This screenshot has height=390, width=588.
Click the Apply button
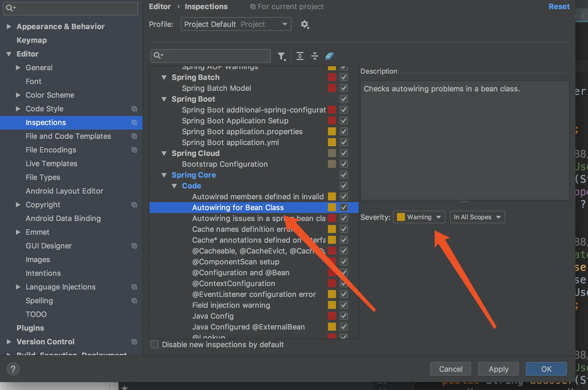[498, 369]
